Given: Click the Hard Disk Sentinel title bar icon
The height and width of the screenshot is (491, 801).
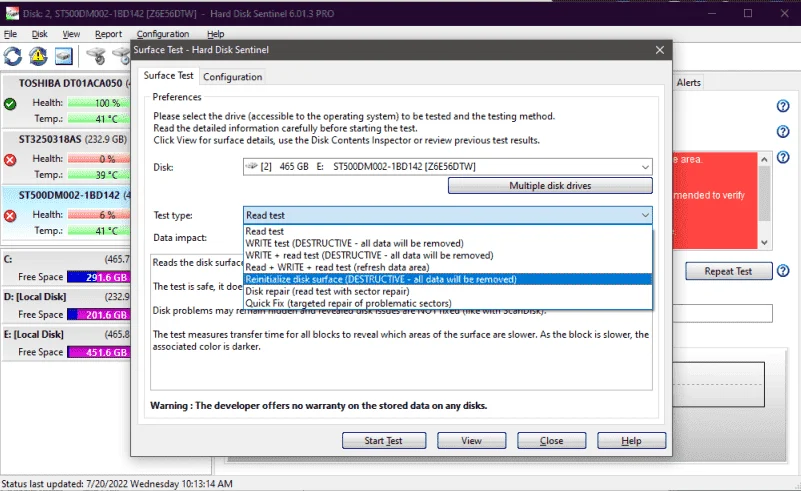Looking at the screenshot, I should (12, 13).
